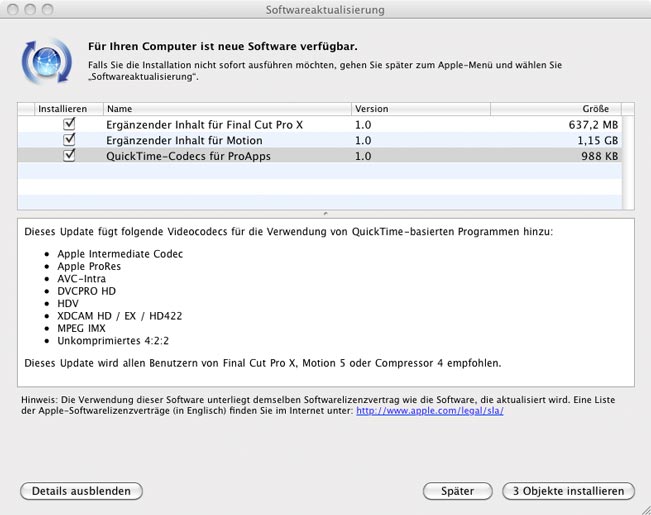
Task: Close the Softwareaktualisierung window
Action: coord(13,9)
